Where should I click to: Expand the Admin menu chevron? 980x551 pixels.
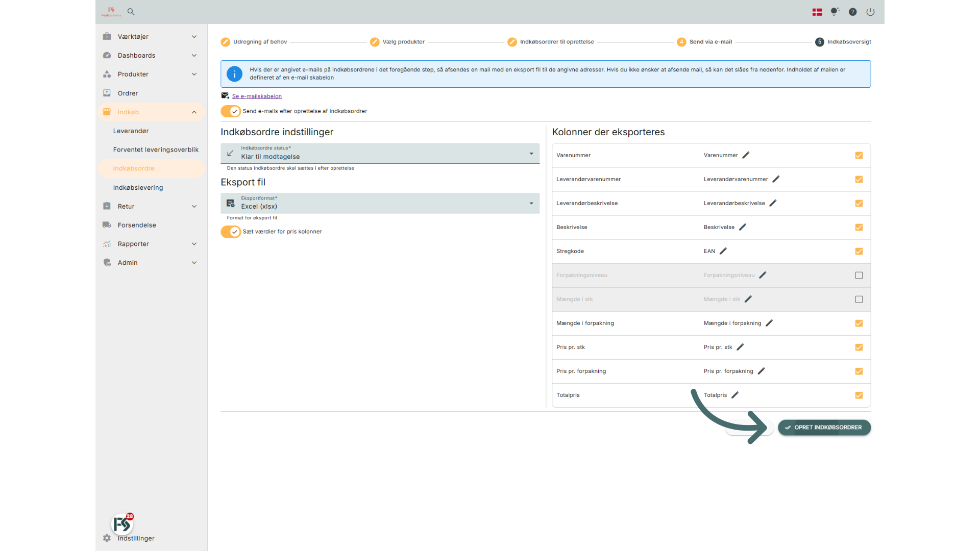tap(194, 263)
